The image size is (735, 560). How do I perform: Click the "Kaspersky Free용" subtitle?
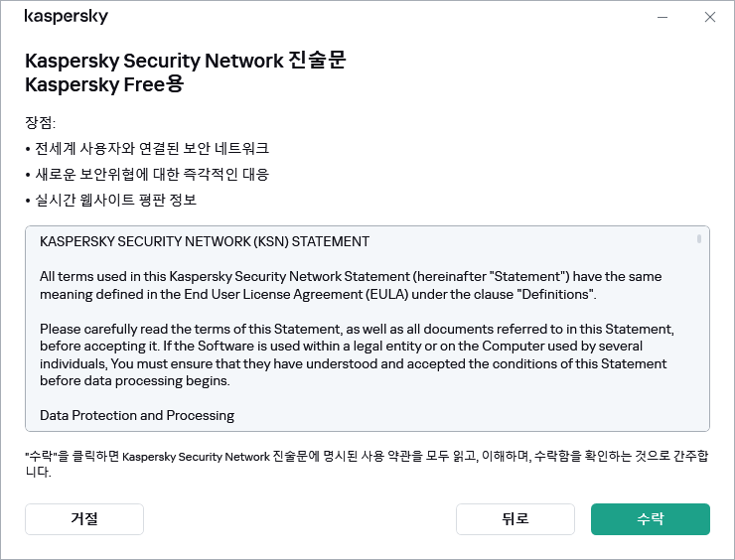point(104,84)
